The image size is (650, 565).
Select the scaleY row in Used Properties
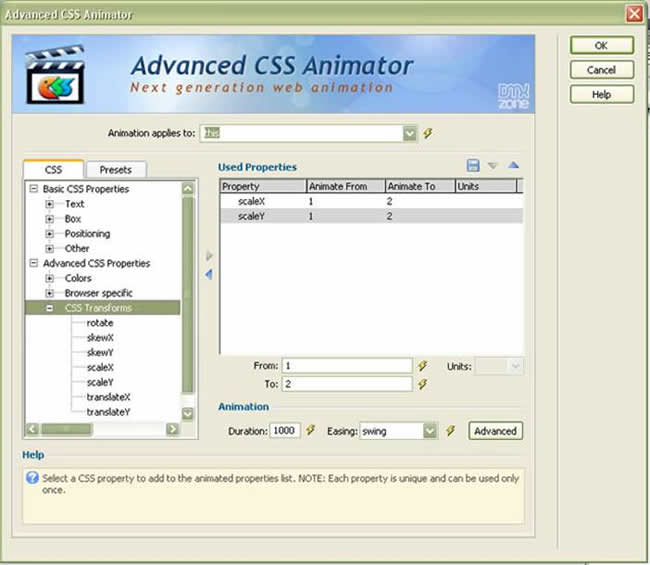coord(371,216)
